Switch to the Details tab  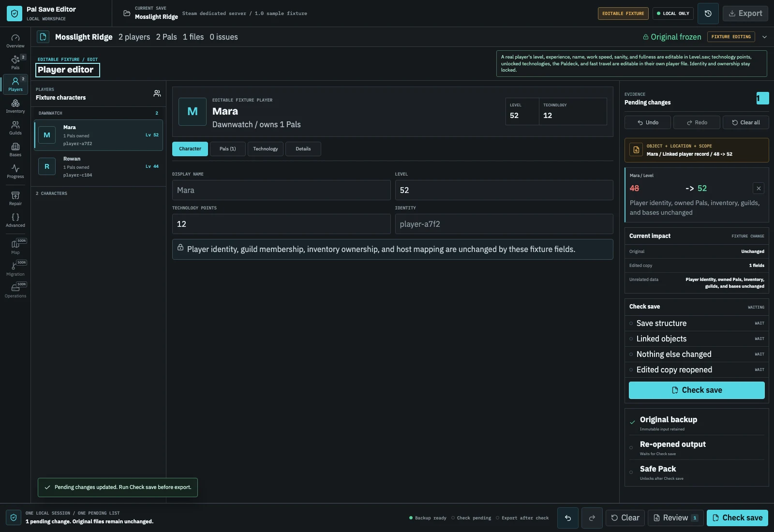[x=303, y=149]
